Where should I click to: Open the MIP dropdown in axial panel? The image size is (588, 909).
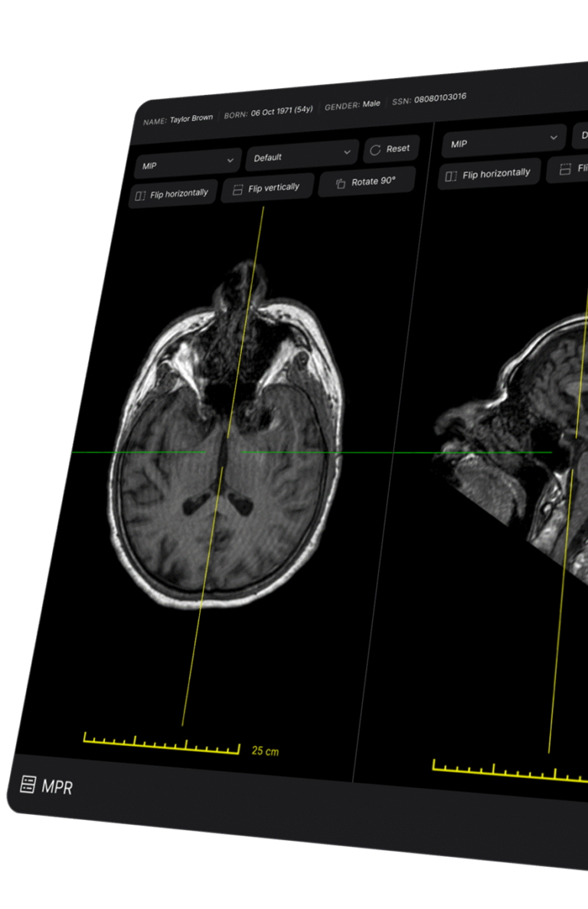[x=188, y=163]
